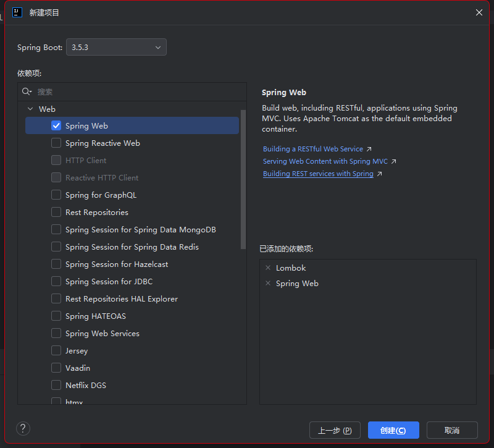The image size is (494, 448).
Task: Remove Spring Web from added dependencies
Action: point(268,283)
